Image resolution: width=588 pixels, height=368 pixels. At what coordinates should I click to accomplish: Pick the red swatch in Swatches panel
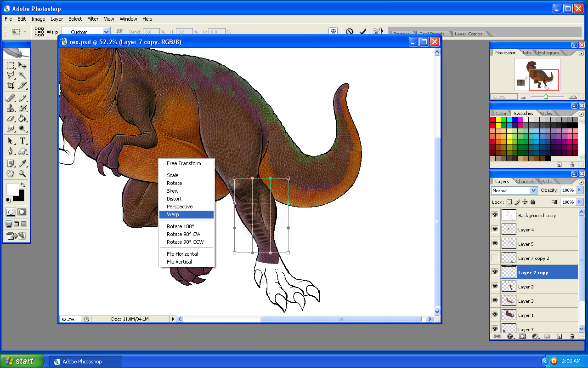tap(493, 120)
